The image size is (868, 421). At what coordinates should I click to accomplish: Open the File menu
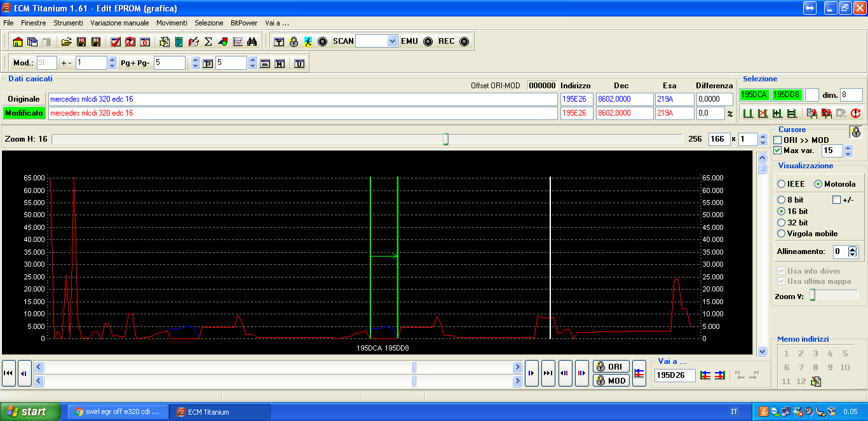[x=8, y=23]
